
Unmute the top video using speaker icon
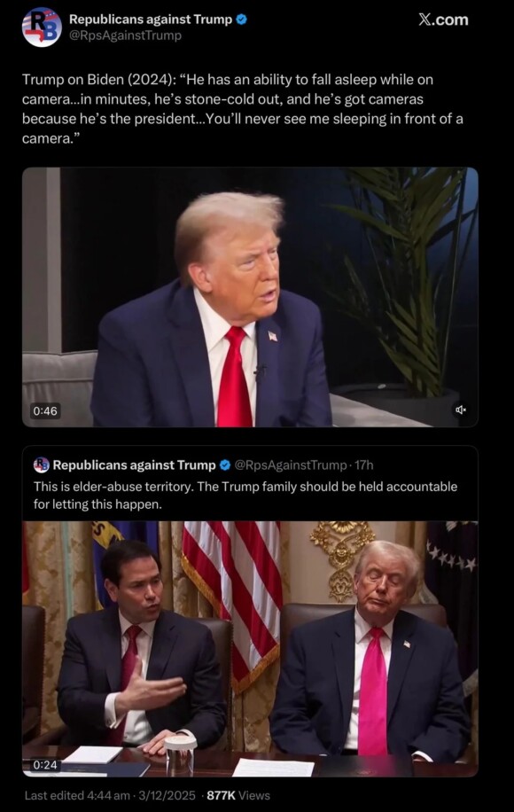[460, 410]
